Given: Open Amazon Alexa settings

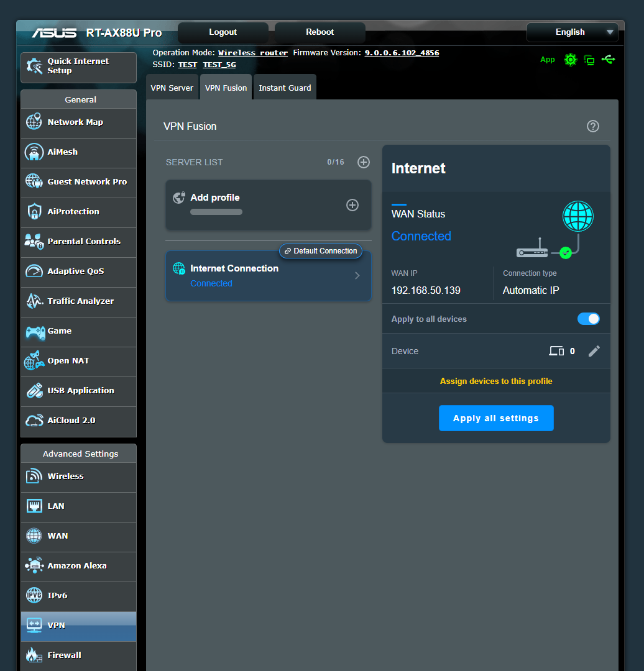Looking at the screenshot, I should coord(78,566).
